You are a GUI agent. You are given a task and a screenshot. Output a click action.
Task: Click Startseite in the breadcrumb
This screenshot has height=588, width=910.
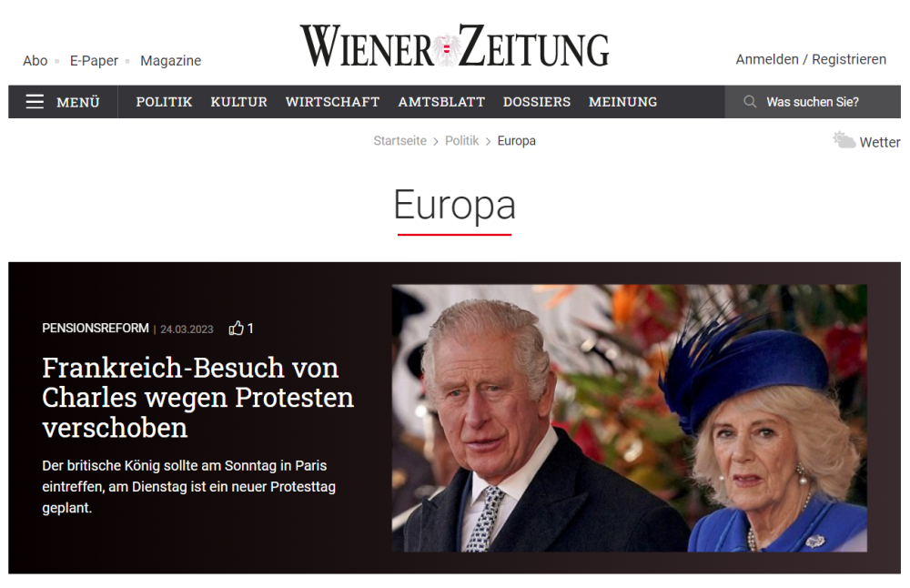pos(399,140)
